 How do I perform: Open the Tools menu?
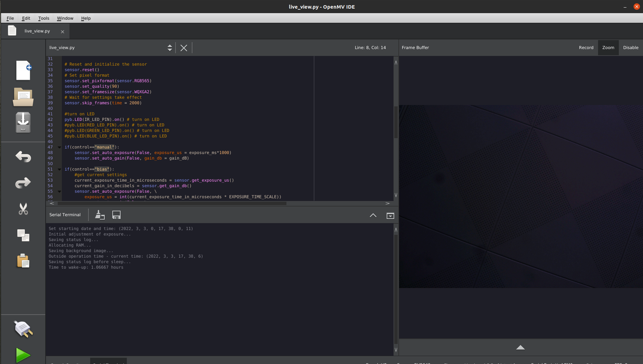[x=44, y=18]
